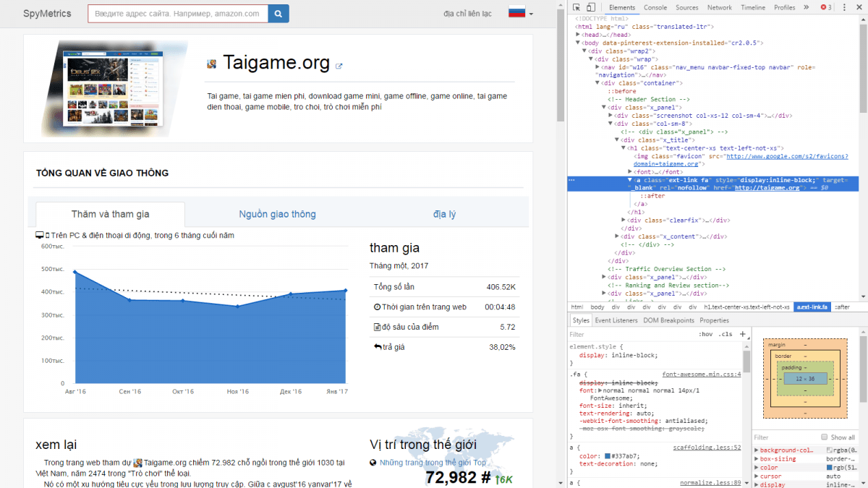Click the page depth icon in stats table
Screen dimensions: 868x488
(x=377, y=328)
